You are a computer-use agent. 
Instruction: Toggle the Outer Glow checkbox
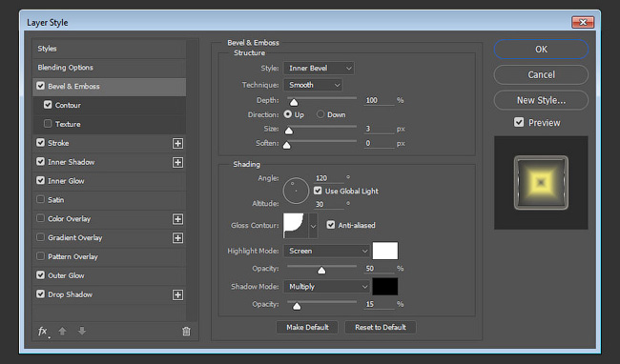tap(40, 275)
